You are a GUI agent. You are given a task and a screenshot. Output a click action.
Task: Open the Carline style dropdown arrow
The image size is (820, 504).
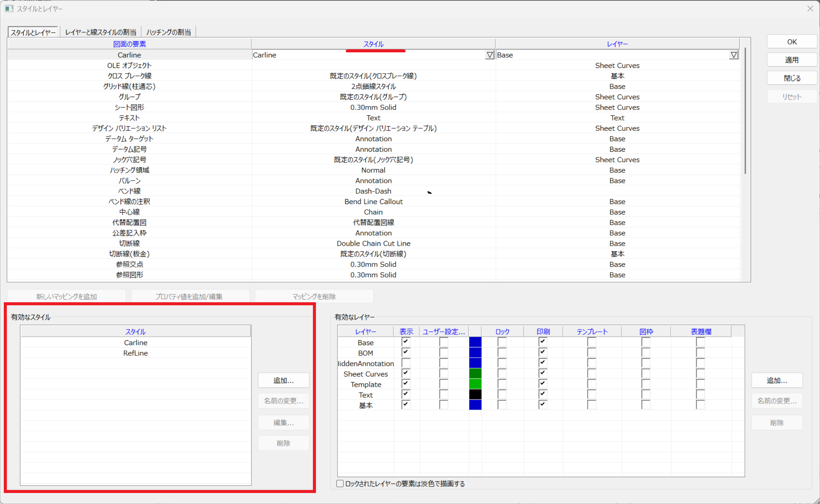click(490, 55)
